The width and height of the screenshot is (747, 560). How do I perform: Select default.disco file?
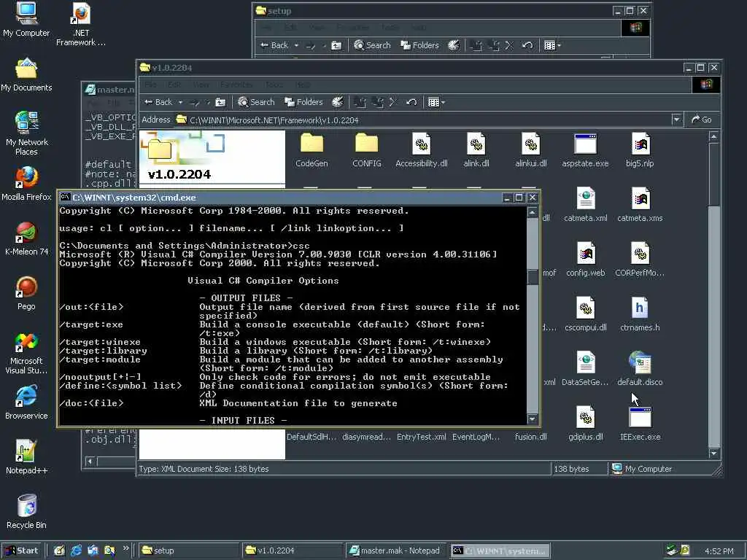pos(640,370)
